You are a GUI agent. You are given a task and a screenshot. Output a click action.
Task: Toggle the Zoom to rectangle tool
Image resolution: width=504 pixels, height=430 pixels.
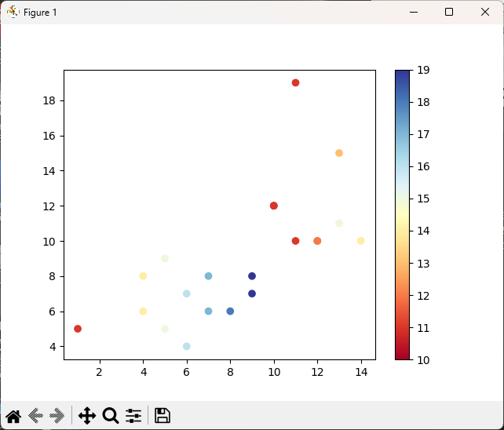pyautogui.click(x=111, y=416)
